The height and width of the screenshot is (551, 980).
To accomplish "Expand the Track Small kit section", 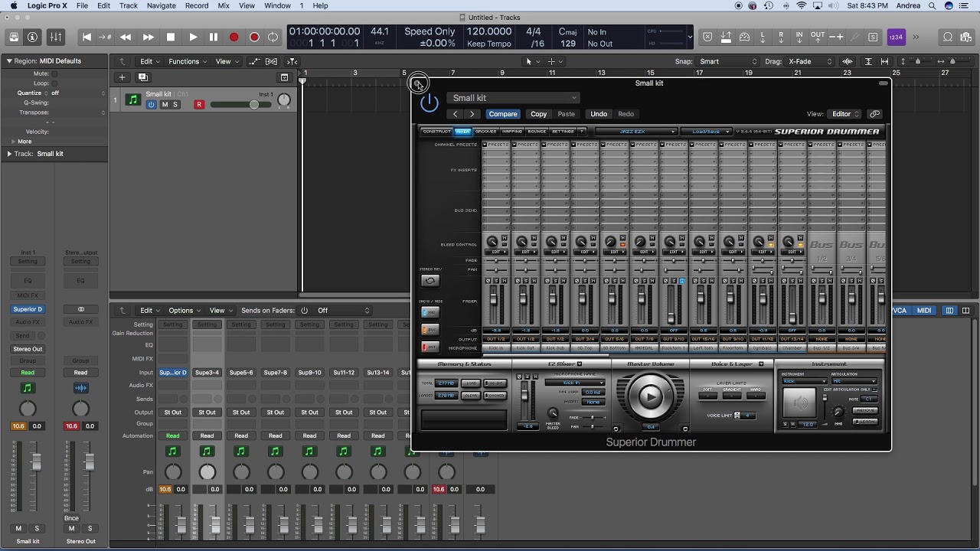I will [x=9, y=154].
